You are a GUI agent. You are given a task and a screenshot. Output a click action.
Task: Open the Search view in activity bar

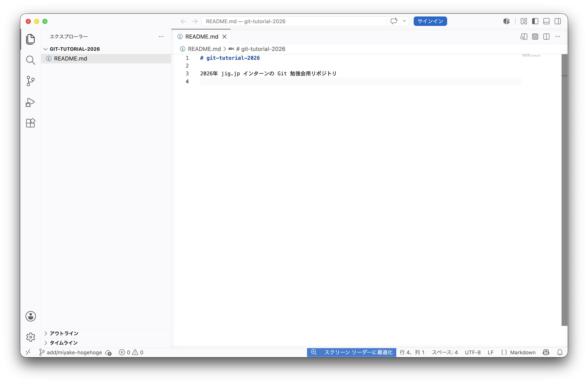pos(30,60)
